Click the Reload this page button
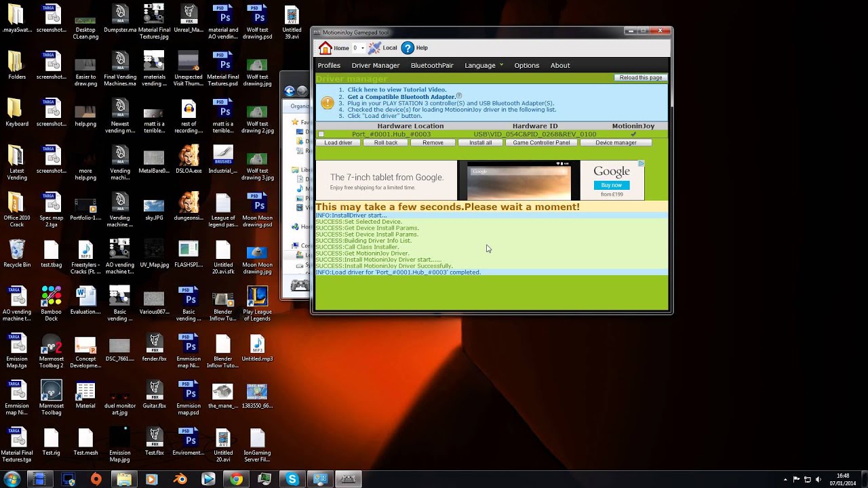This screenshot has width=868, height=488. pyautogui.click(x=641, y=77)
